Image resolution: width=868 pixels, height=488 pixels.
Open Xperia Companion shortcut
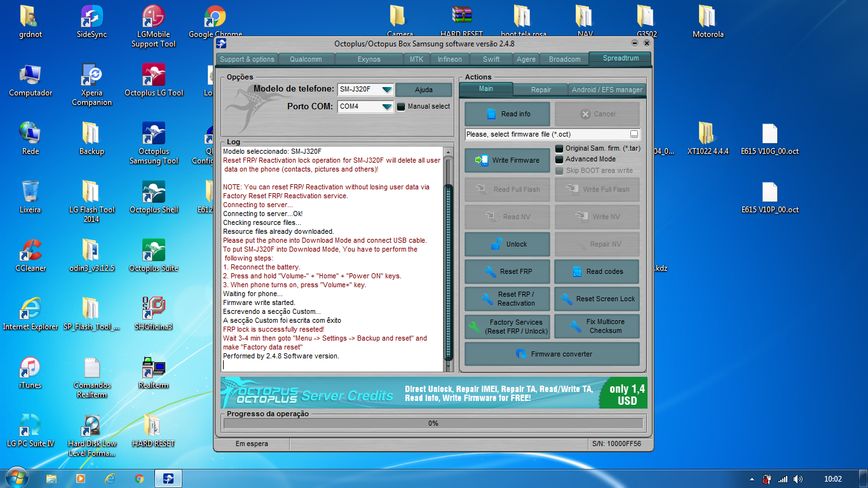(92, 85)
